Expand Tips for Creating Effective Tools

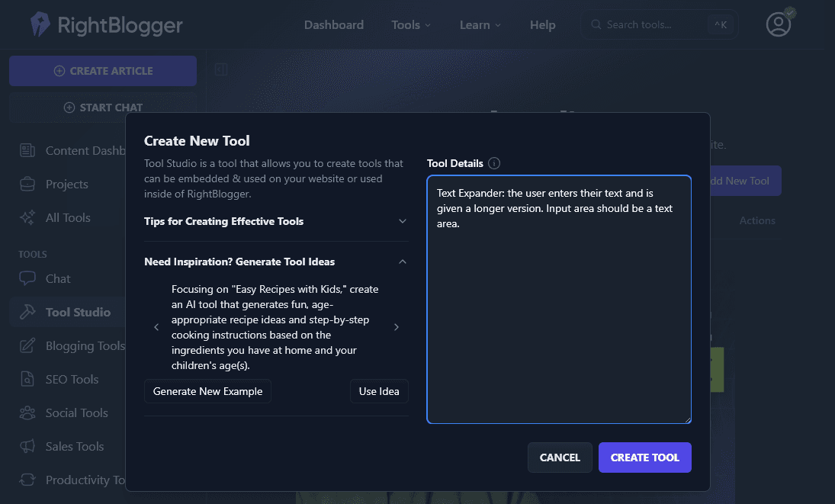403,221
